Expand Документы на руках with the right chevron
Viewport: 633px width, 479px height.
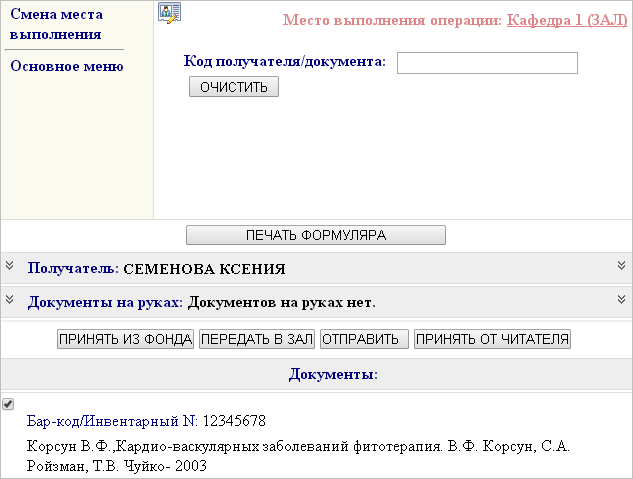coord(621,299)
